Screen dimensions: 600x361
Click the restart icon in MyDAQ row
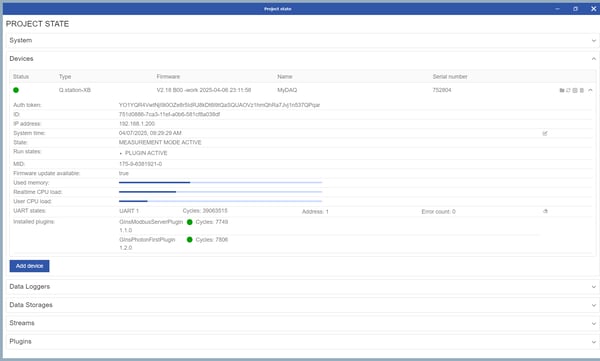pos(568,90)
